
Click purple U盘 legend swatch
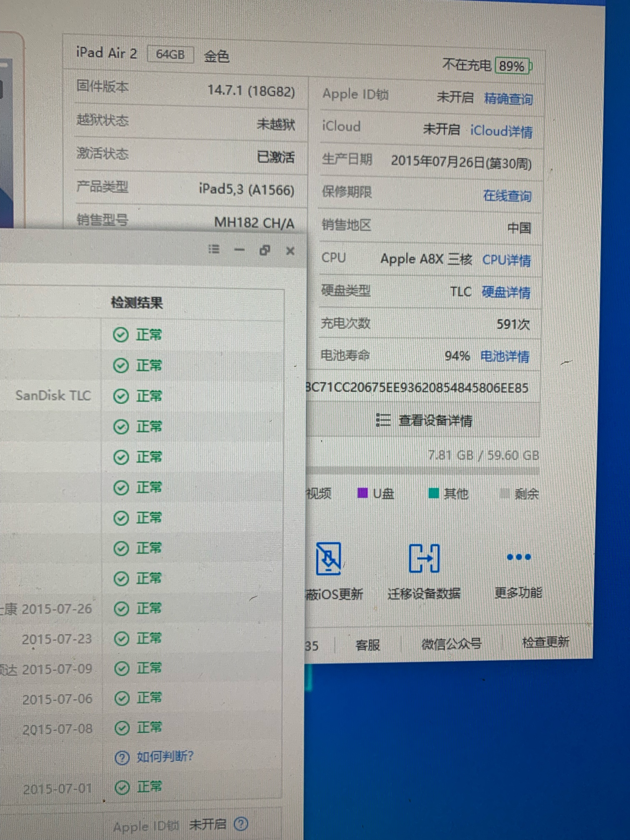coord(362,493)
